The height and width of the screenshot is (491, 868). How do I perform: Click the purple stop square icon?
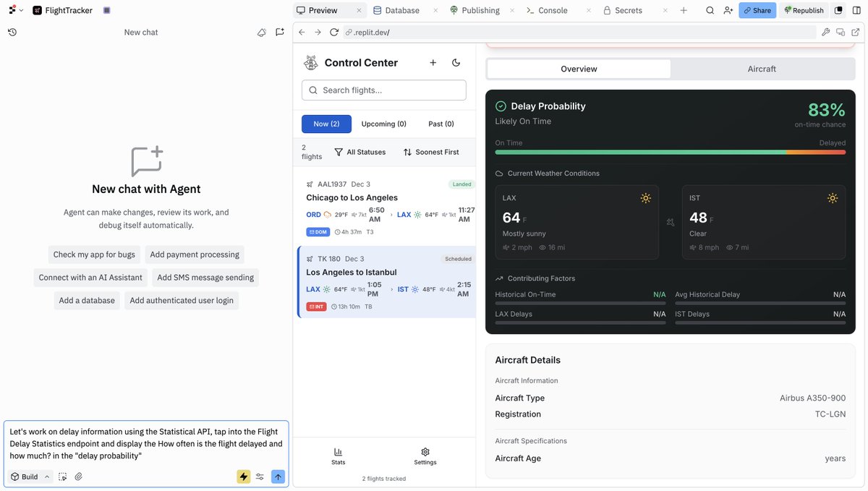[x=107, y=10]
